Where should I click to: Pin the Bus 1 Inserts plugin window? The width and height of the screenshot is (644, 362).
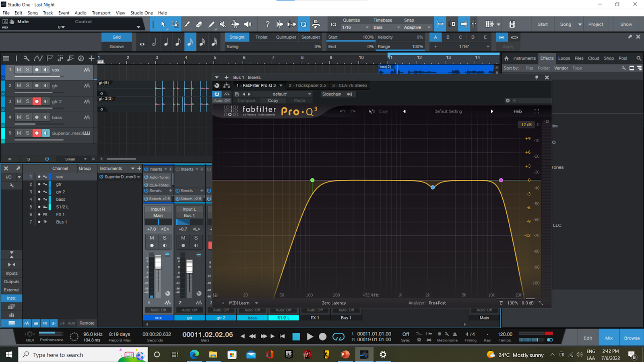pyautogui.click(x=537, y=77)
